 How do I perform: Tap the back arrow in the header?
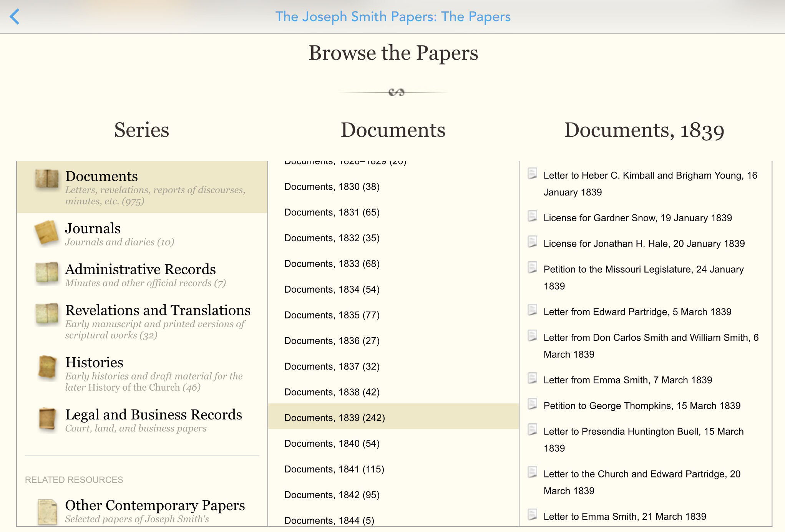click(x=15, y=17)
